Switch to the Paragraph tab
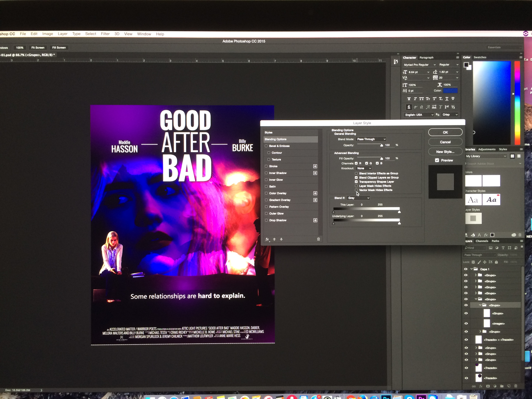 pos(426,58)
